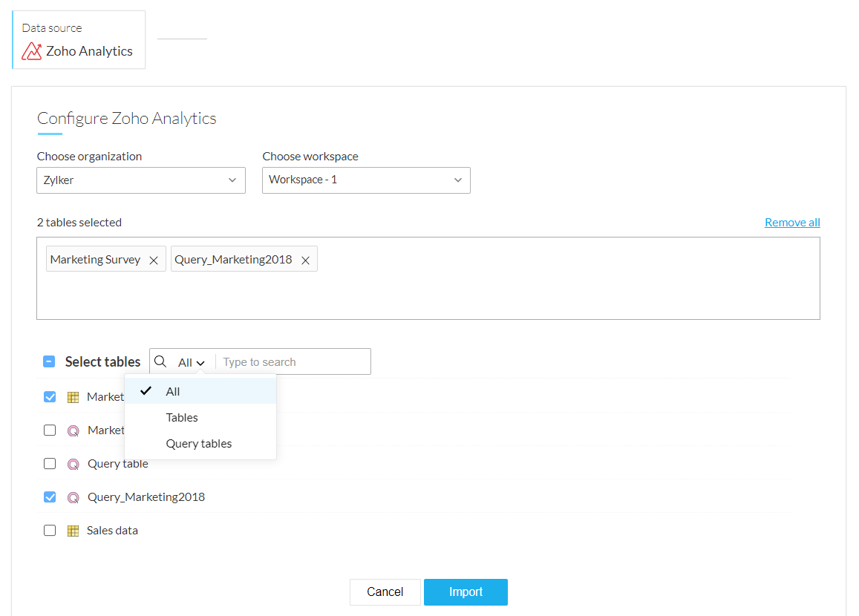
Task: Remove the Marketing Survey tag
Action: coord(154,261)
